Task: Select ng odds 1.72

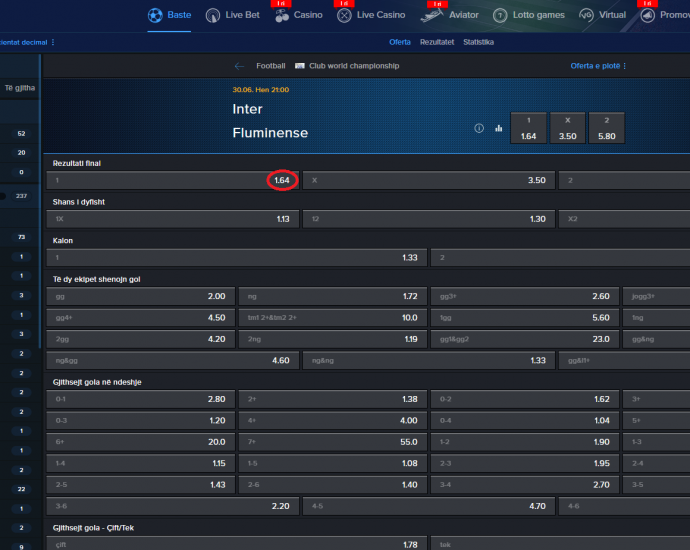Action: coord(333,297)
